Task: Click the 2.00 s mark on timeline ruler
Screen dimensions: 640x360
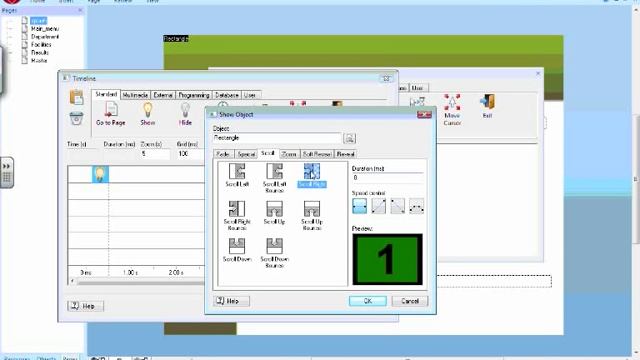Action: click(176, 272)
